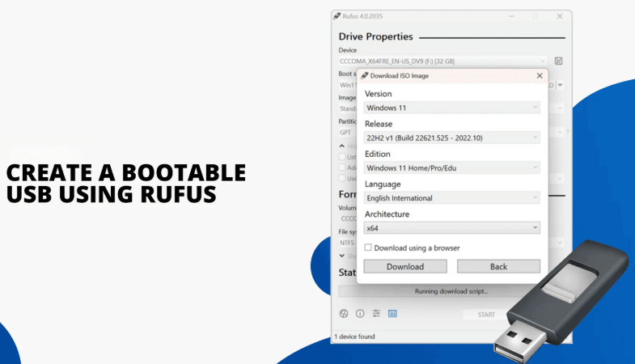Toggle the Add fixes for old BIOSes checkbox
This screenshot has width=635, height=364.
342,167
